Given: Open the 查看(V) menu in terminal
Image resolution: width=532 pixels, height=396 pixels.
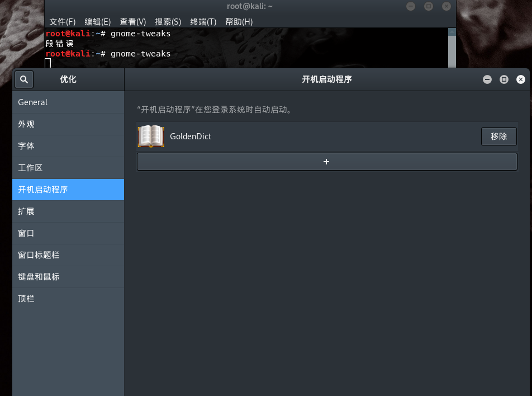Looking at the screenshot, I should tap(133, 22).
